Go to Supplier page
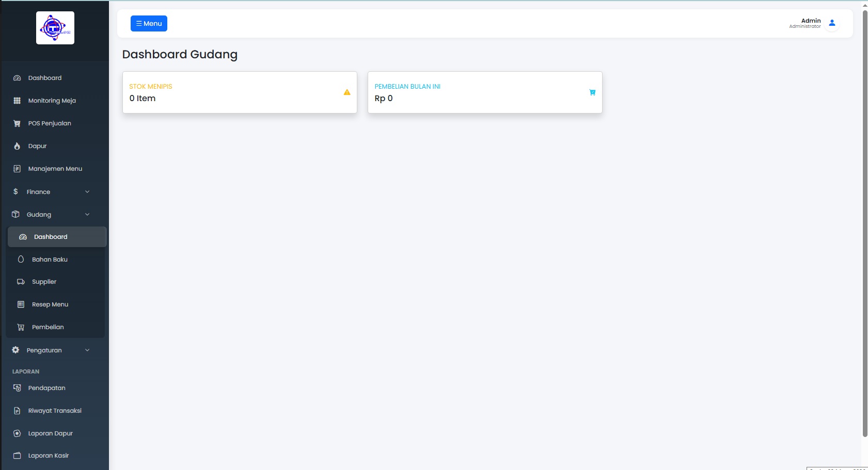The width and height of the screenshot is (868, 470). click(56, 282)
